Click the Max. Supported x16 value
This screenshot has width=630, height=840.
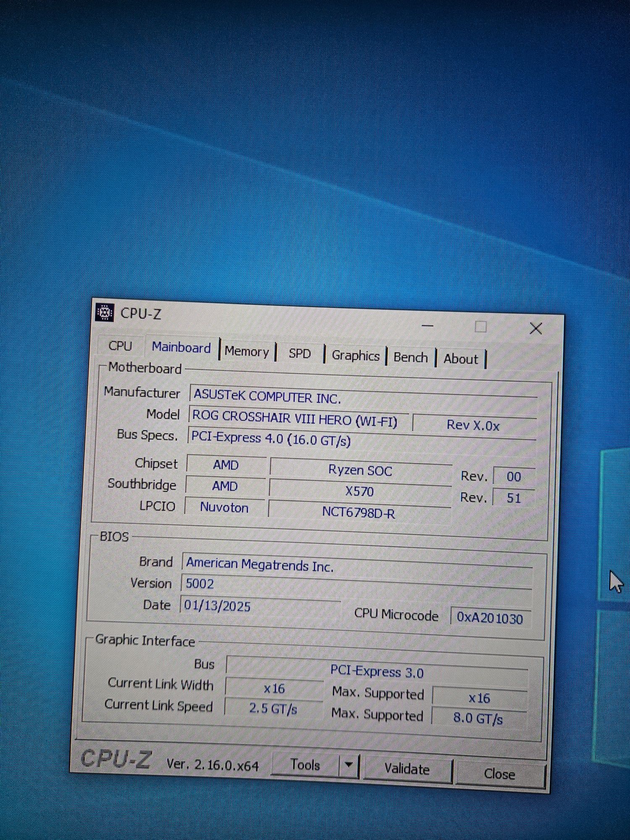click(479, 698)
